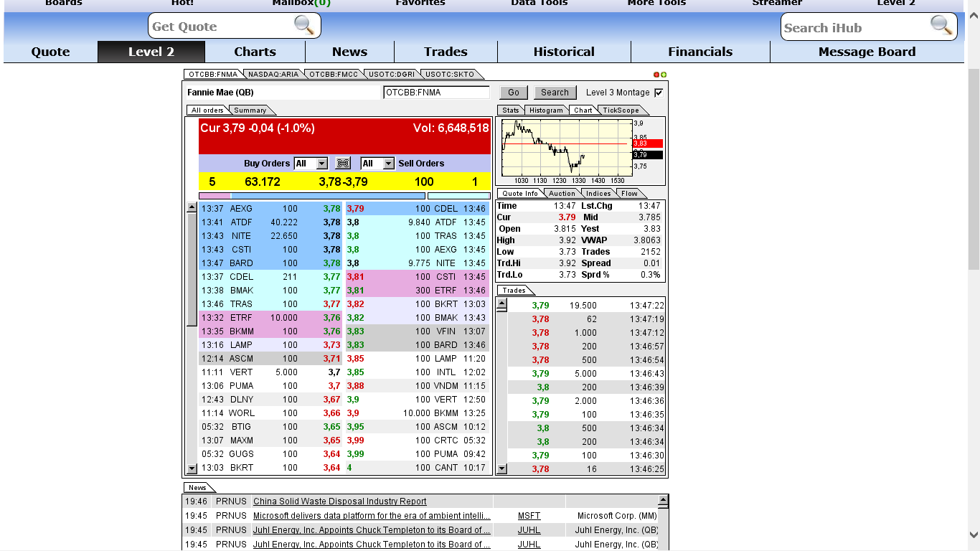Show the Summary orders tab

point(250,110)
